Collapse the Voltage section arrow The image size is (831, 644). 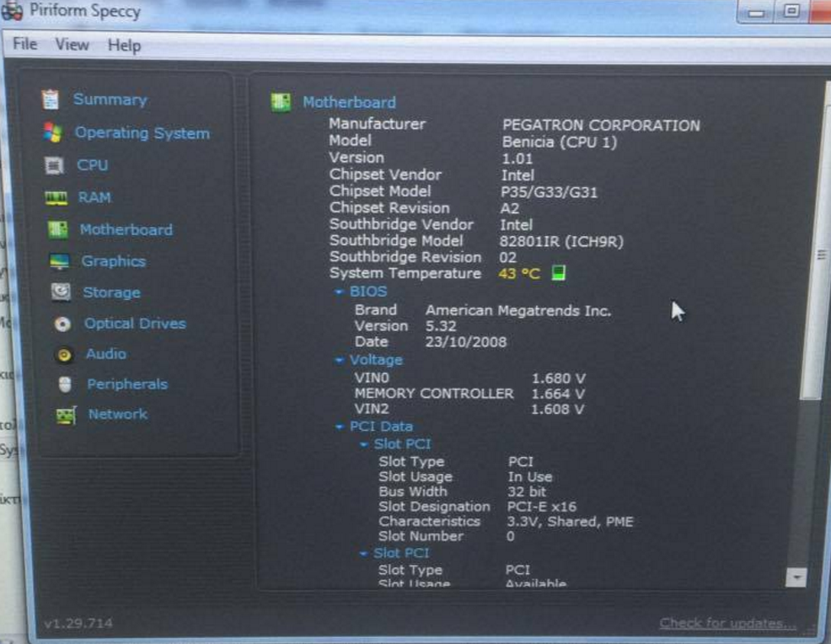[x=339, y=361]
